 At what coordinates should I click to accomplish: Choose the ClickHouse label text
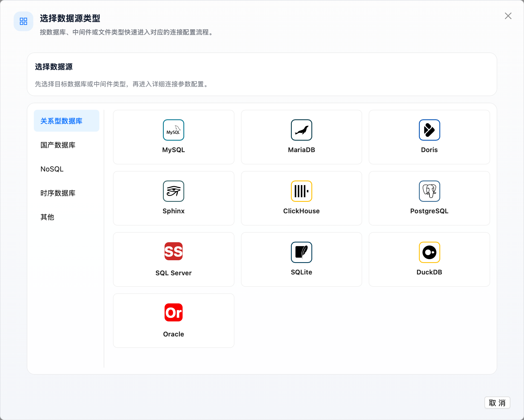point(302,211)
